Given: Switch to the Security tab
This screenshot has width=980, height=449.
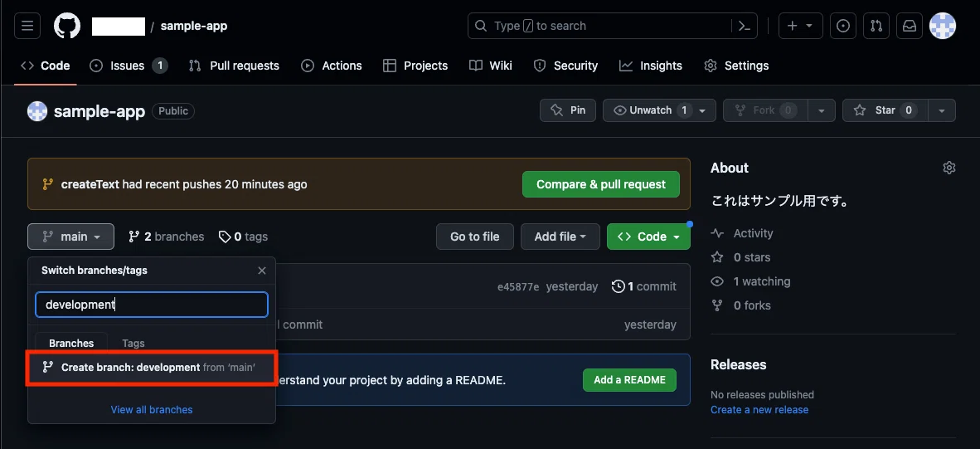Looking at the screenshot, I should [565, 66].
